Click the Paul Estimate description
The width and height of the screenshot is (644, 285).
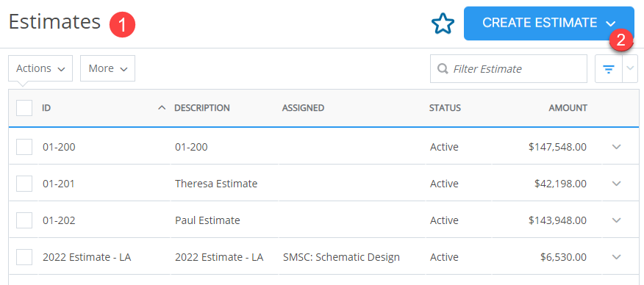207,220
